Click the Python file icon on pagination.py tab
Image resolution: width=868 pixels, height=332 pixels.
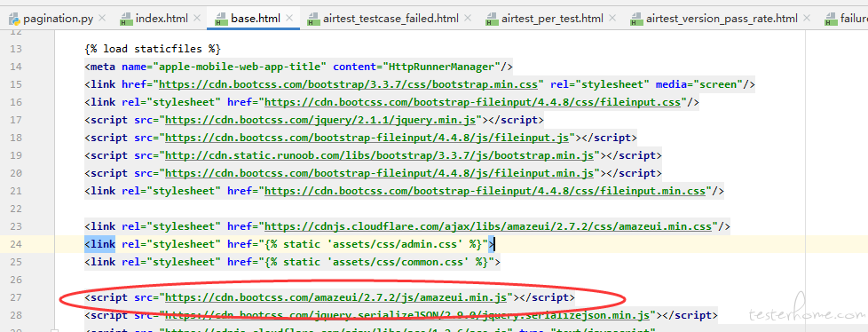pos(14,19)
